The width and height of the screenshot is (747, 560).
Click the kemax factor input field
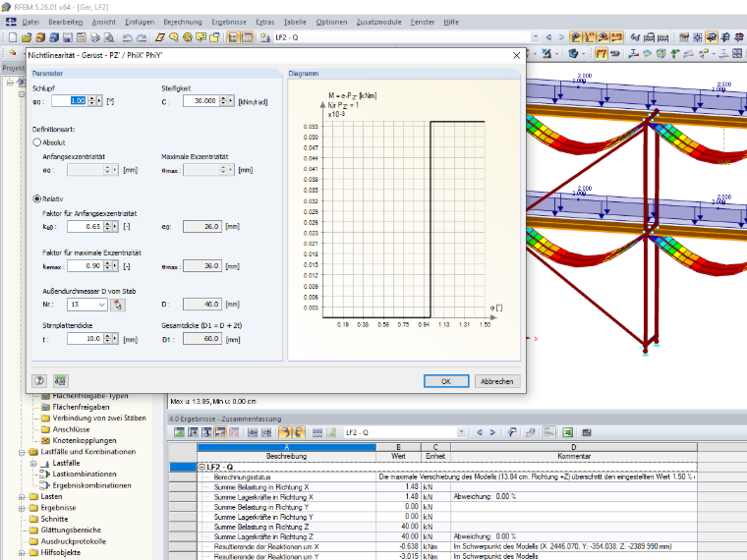[x=85, y=266]
